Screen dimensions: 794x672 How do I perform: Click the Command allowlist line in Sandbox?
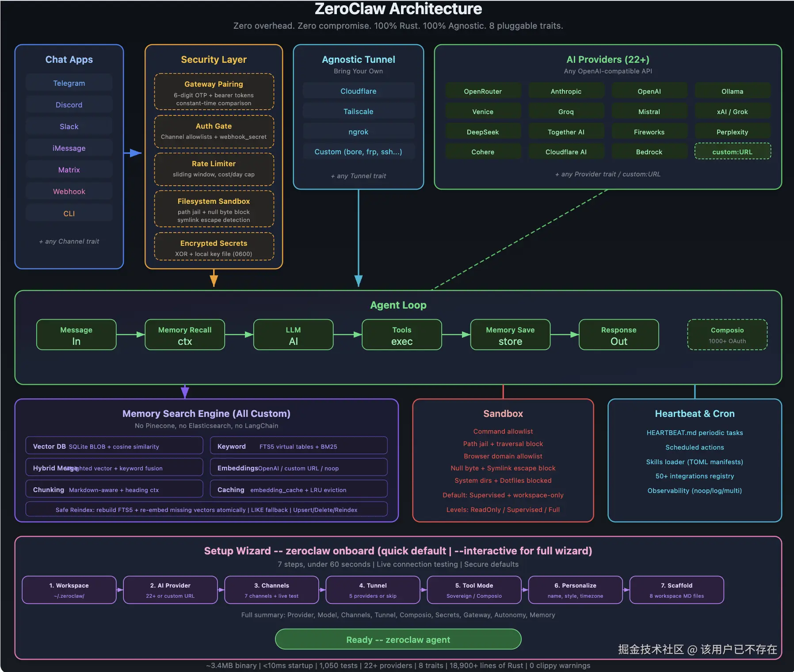503,431
